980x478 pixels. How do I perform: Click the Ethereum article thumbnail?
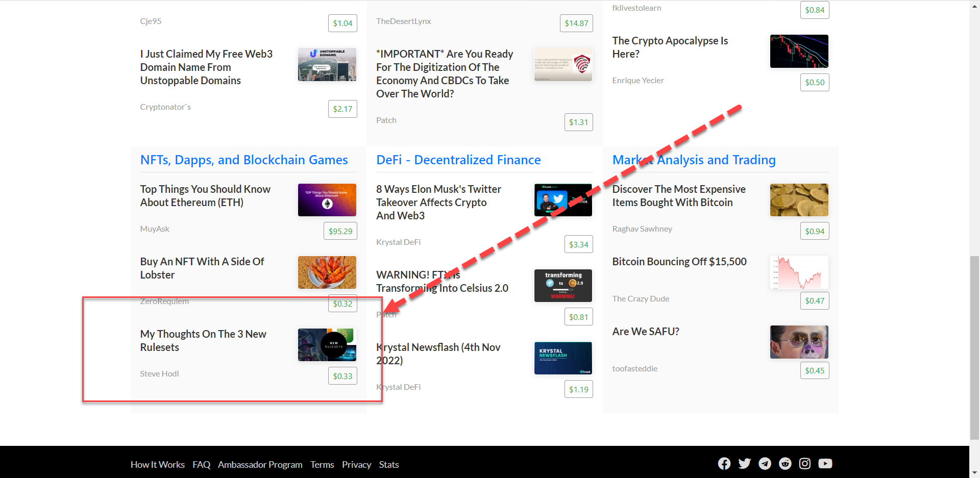327,200
